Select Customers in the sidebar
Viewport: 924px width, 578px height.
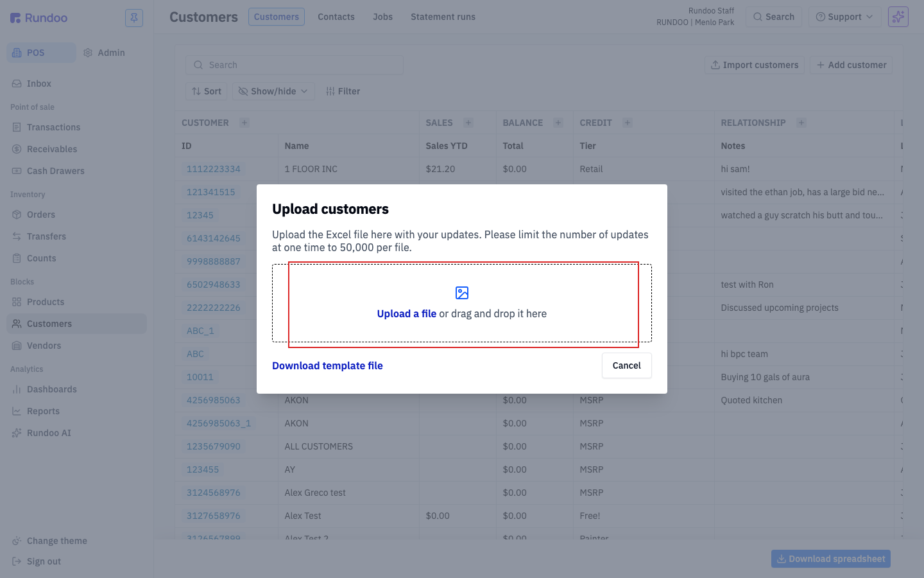click(x=77, y=324)
